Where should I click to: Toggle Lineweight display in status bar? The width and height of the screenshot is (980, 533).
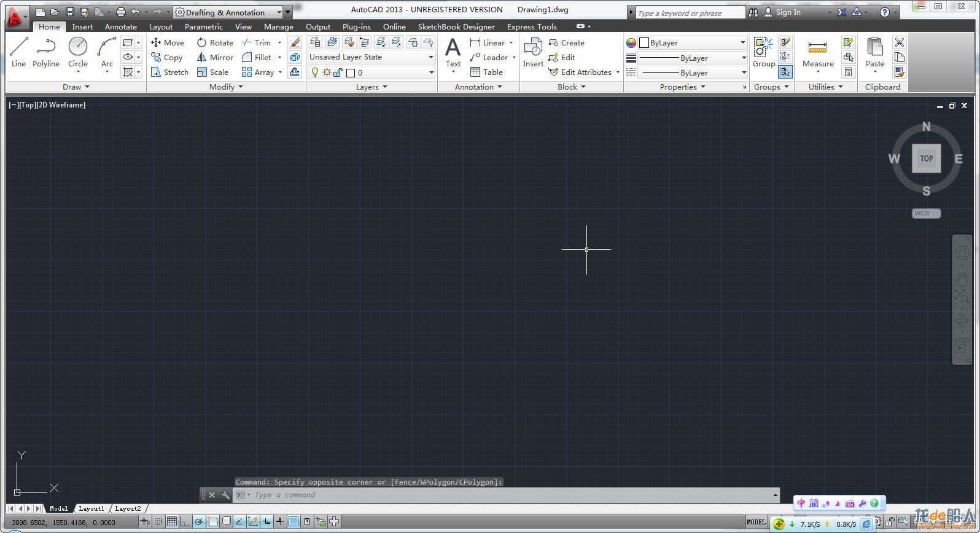click(280, 522)
